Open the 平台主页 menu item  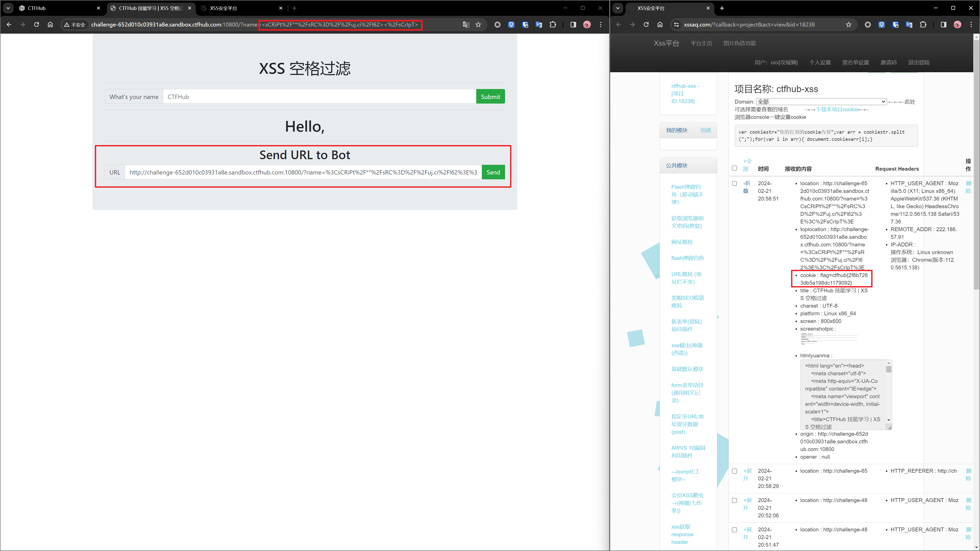(x=701, y=43)
